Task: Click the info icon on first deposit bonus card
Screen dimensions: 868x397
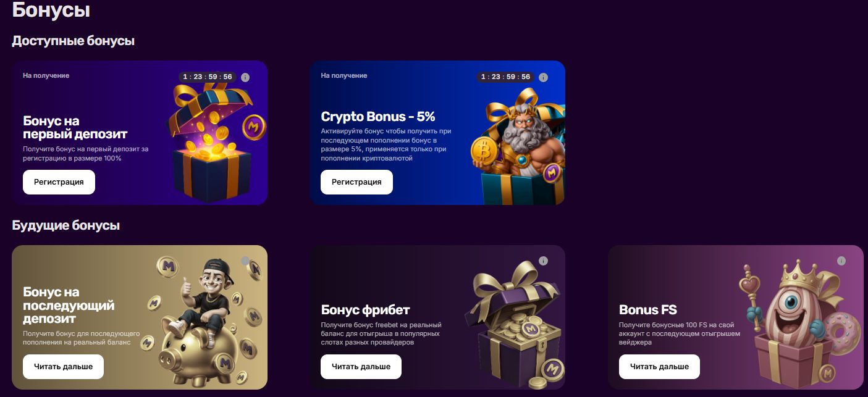Action: point(245,77)
